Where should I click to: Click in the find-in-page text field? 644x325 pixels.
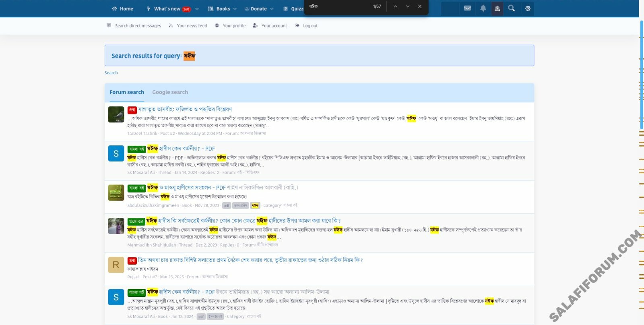pos(338,6)
